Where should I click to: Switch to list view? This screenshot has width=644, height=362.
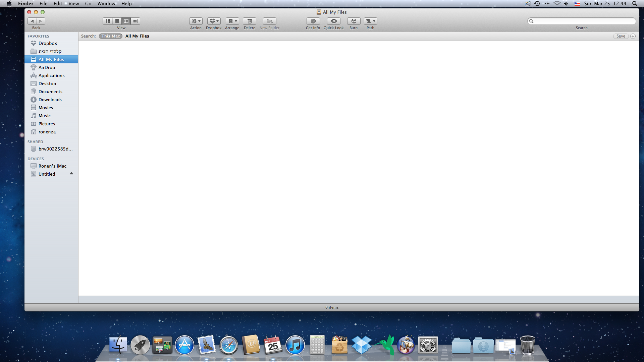pos(117,21)
